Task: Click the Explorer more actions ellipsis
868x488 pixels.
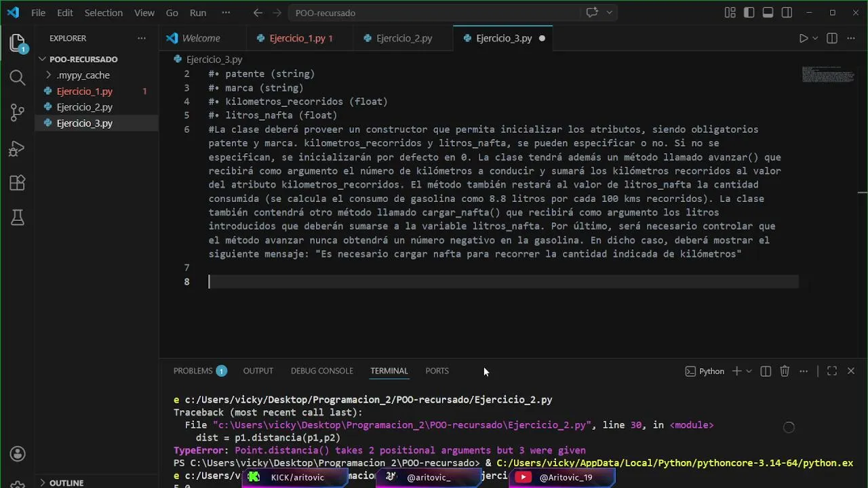Action: [x=141, y=39]
